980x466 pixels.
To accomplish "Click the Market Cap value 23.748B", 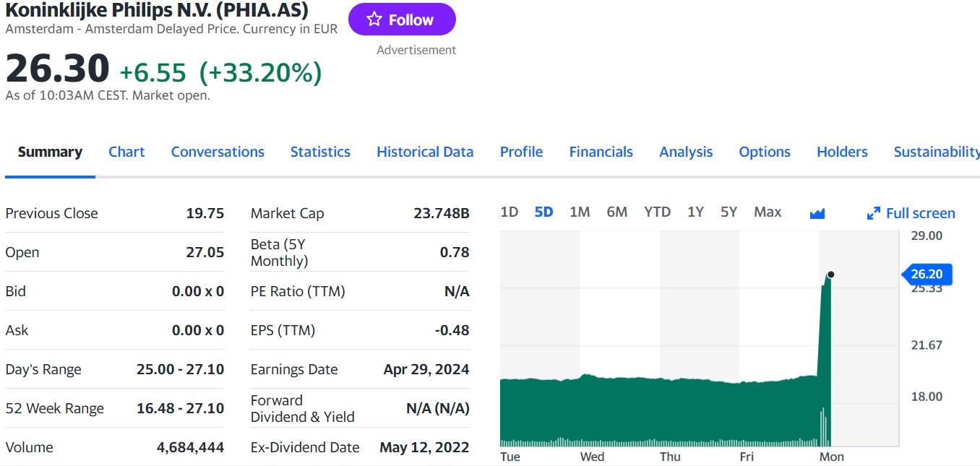I will 442,213.
